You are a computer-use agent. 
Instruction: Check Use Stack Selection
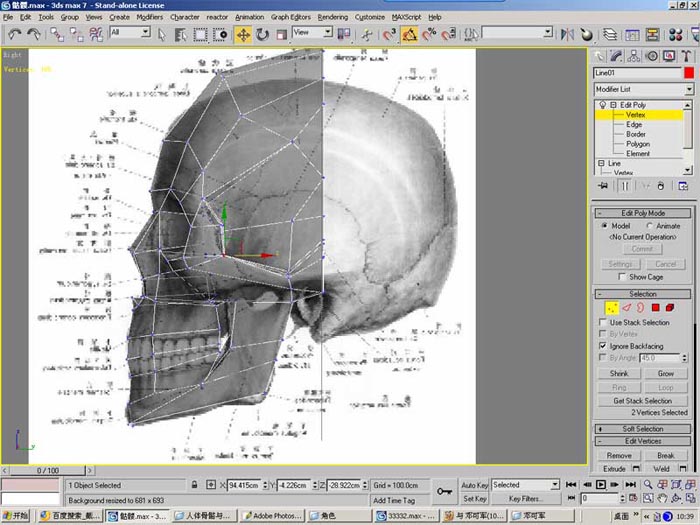click(x=603, y=322)
